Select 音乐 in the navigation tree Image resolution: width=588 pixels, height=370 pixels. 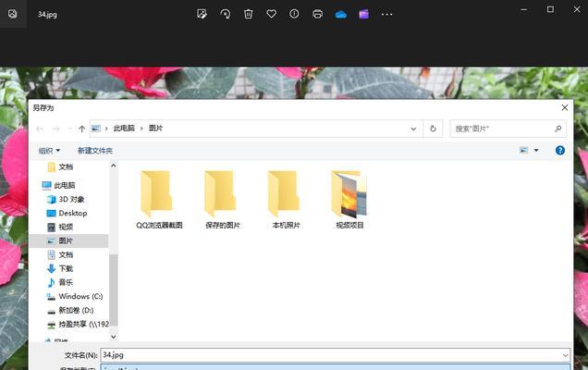click(x=60, y=282)
